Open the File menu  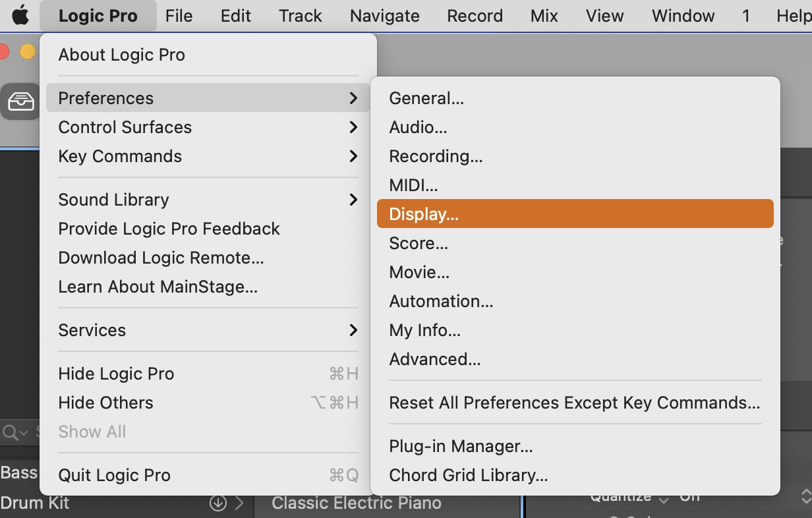[179, 16]
